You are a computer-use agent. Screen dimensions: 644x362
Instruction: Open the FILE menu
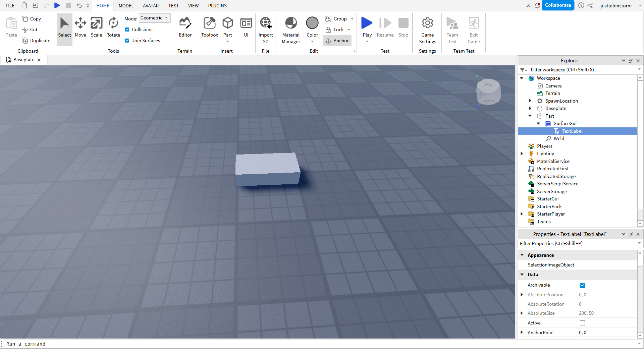[10, 5]
